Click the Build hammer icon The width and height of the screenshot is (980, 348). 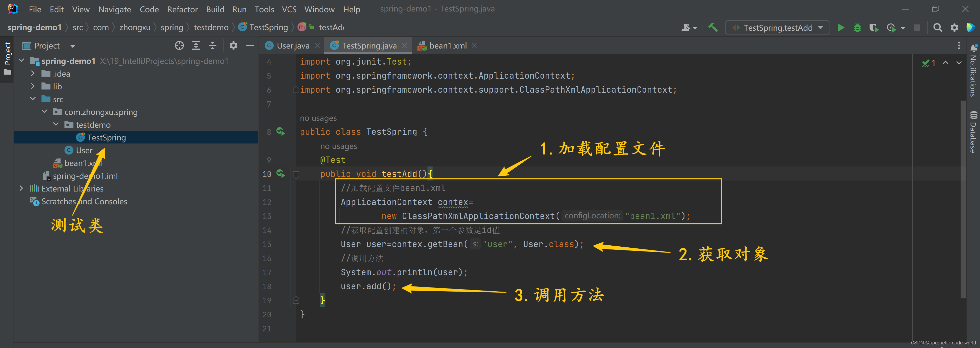[713, 28]
